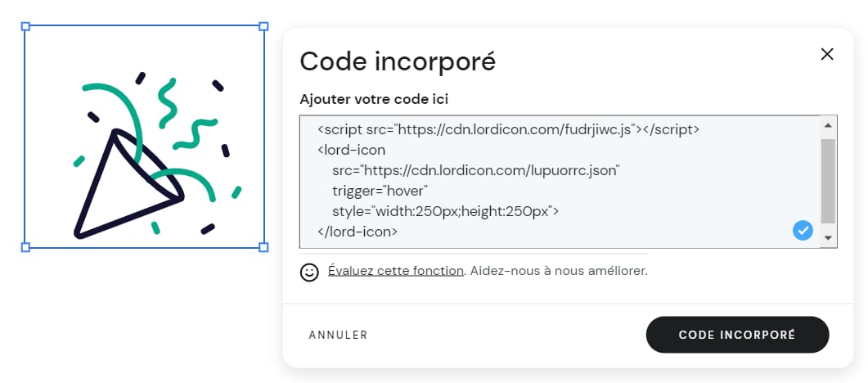Click the script src line in code
Viewport: 868px width, 383px height.
(x=507, y=129)
